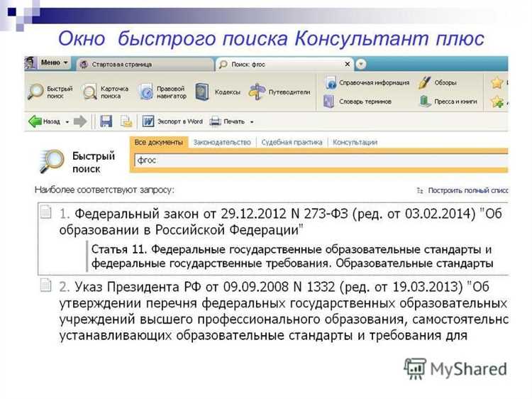
Task: Select Все документы tab
Action: click(158, 142)
